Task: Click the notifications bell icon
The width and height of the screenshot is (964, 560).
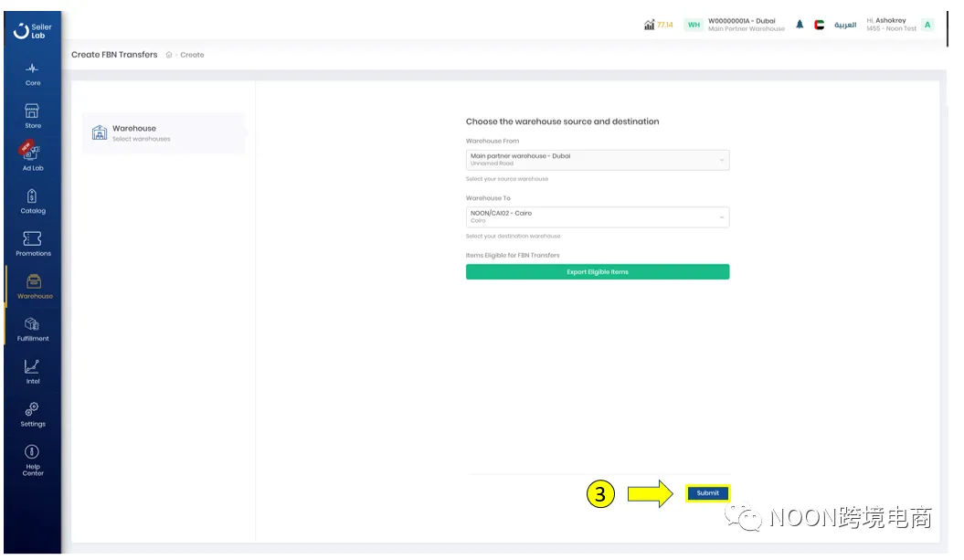Action: click(x=800, y=25)
